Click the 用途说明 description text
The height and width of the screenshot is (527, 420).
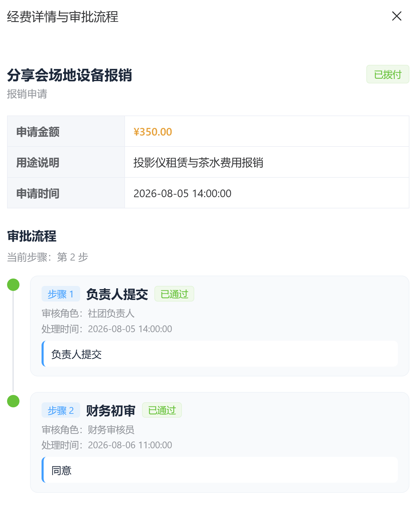point(198,162)
